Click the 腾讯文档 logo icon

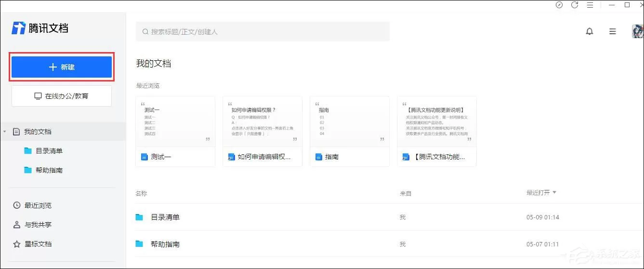tap(18, 28)
